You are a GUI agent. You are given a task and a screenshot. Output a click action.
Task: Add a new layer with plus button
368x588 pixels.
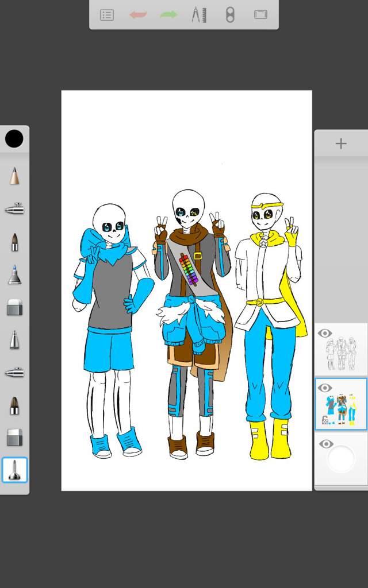click(341, 144)
